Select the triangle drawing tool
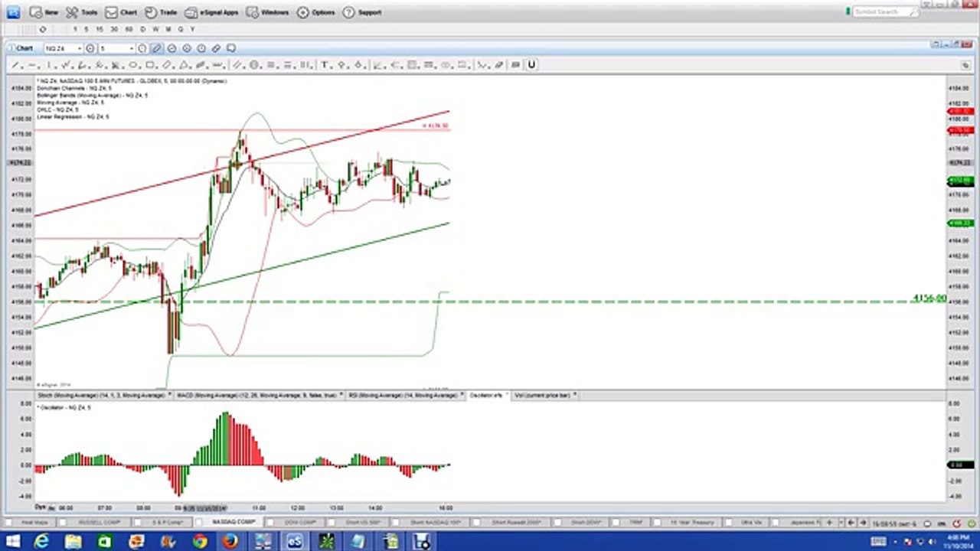Image resolution: width=980 pixels, height=551 pixels. [185, 65]
